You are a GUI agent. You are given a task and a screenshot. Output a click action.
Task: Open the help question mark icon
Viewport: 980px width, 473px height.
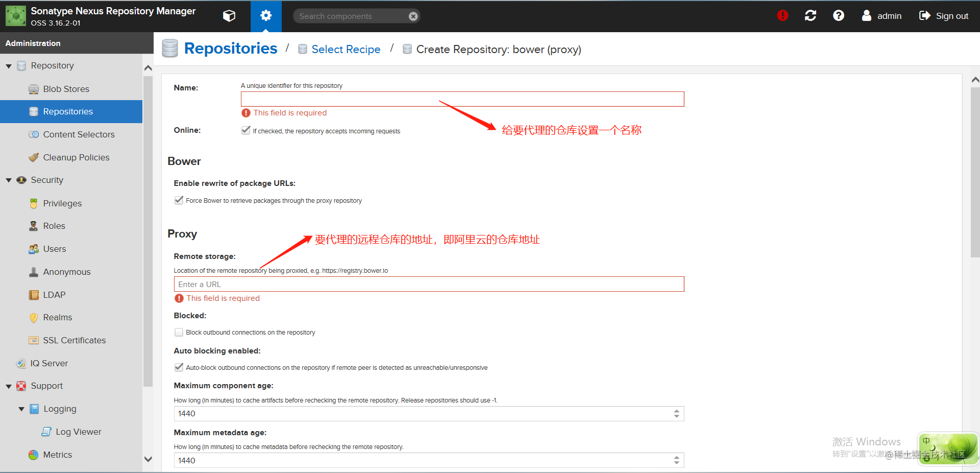point(839,16)
